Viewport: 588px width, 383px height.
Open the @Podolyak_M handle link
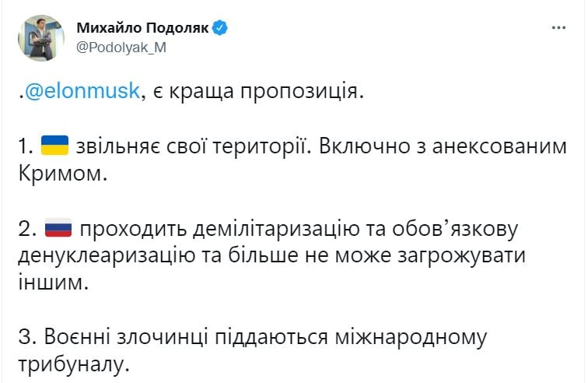pos(121,47)
